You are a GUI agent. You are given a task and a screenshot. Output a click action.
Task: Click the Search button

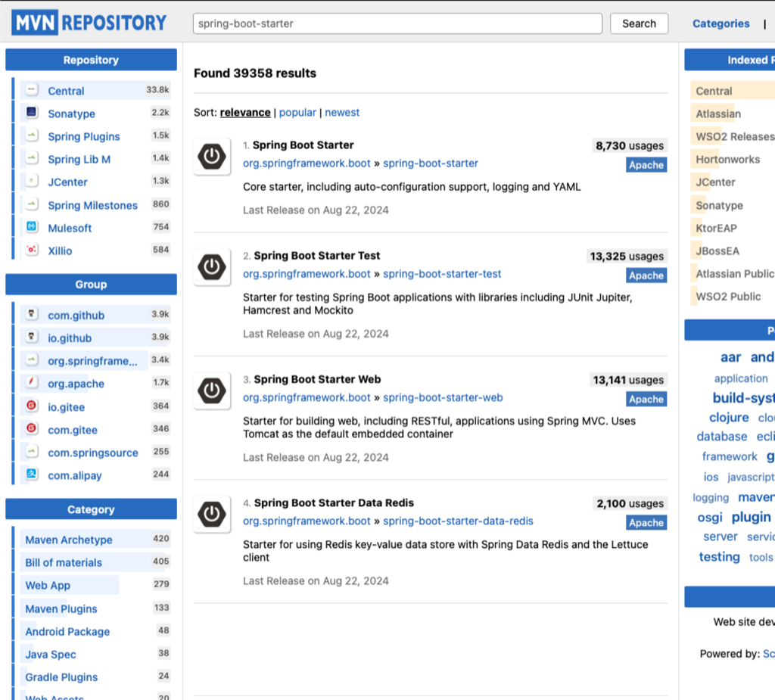pyautogui.click(x=639, y=23)
